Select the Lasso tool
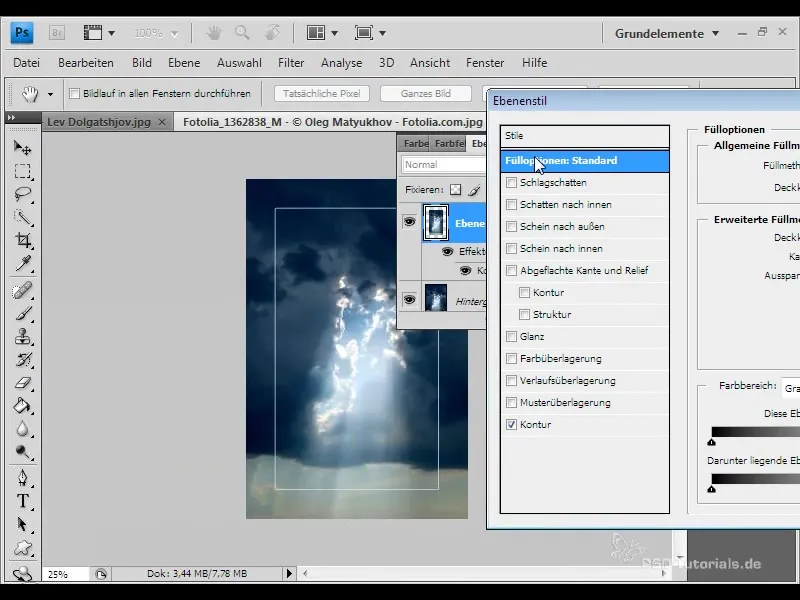The image size is (800, 600). click(22, 194)
